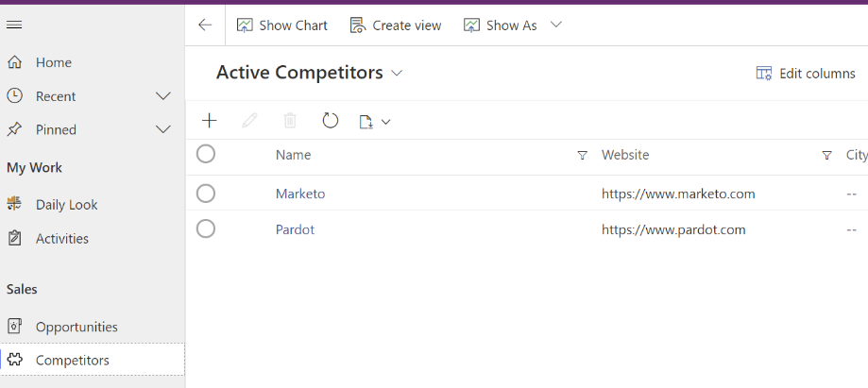Click the export file icon
The width and height of the screenshot is (868, 388).
[366, 122]
